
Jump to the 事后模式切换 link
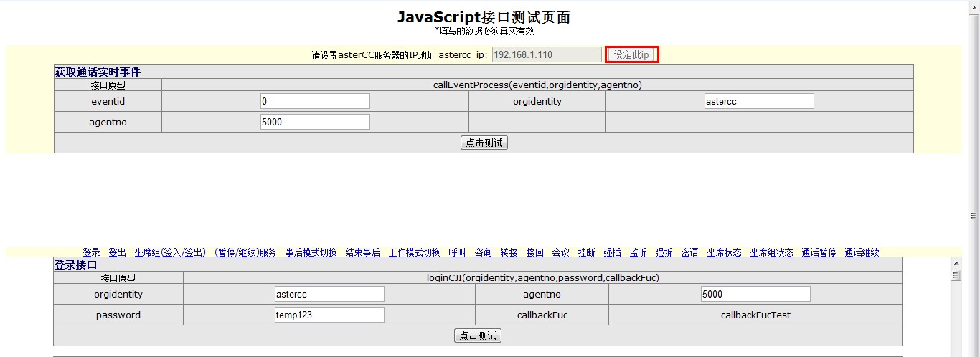pos(311,253)
